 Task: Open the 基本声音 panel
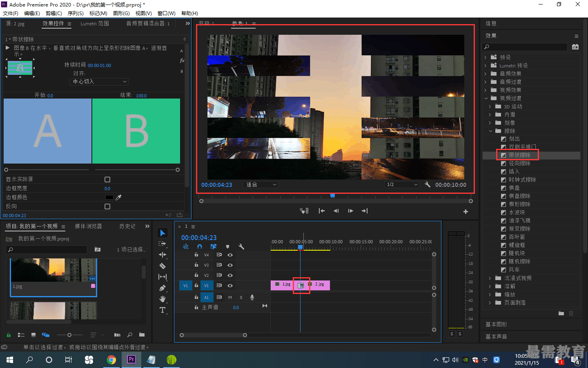(496, 337)
